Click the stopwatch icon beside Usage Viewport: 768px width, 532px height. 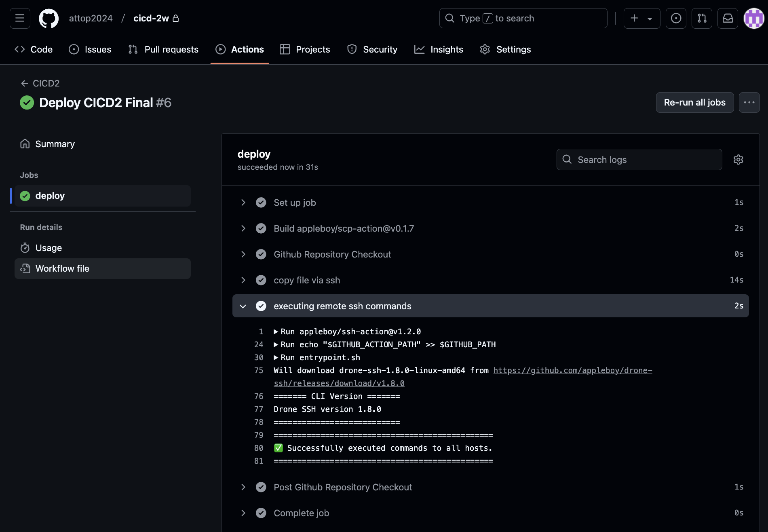(x=25, y=248)
